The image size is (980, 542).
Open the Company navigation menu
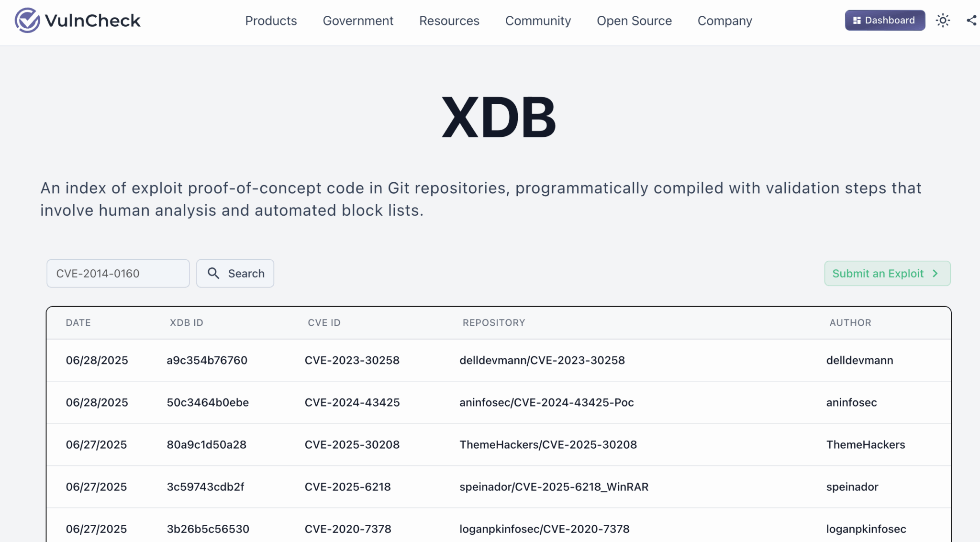[724, 21]
